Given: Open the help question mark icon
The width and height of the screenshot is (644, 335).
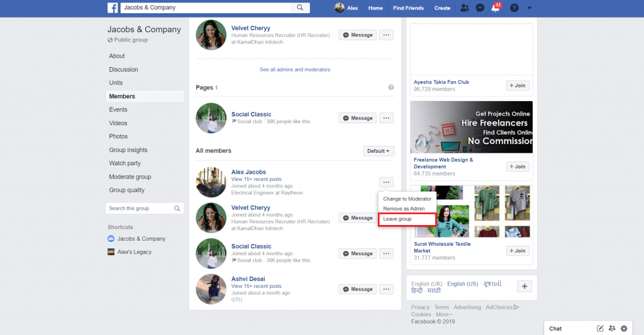Looking at the screenshot, I should (514, 8).
